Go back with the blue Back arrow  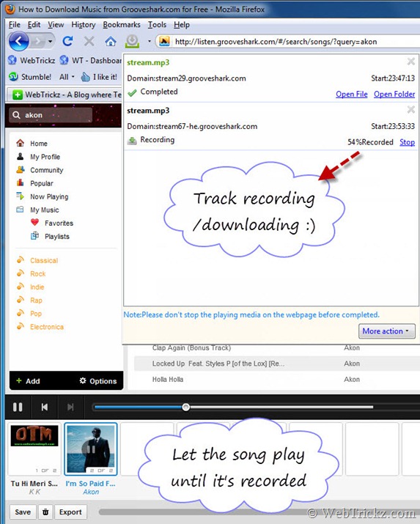pos(19,41)
